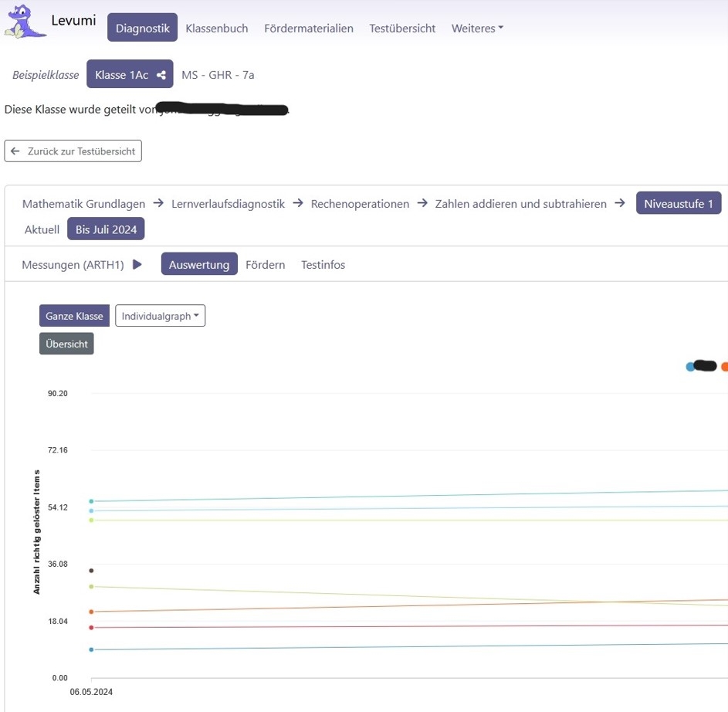Open the Klassenbuch menu item
This screenshot has width=728, height=712.
tap(217, 28)
